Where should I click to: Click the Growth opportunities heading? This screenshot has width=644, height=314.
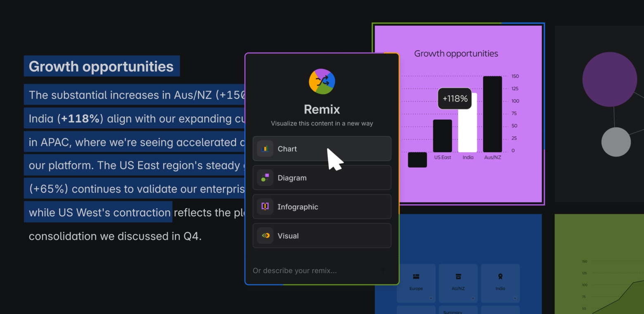101,66
